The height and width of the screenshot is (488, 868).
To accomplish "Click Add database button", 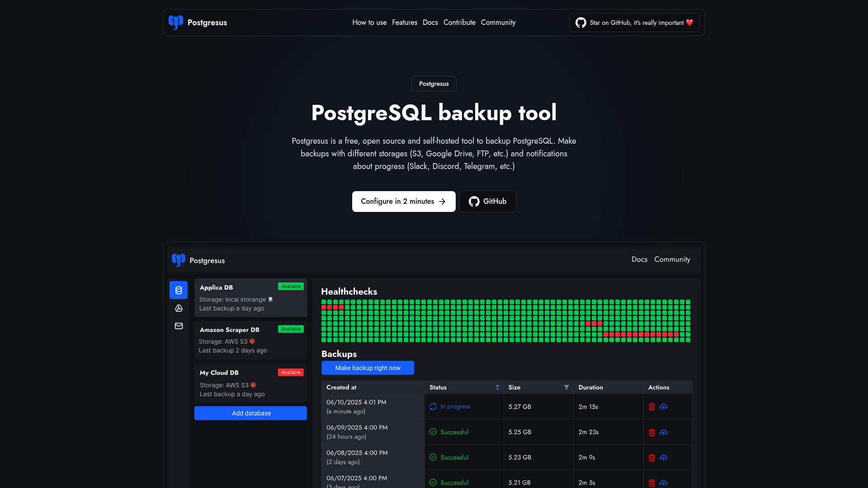I will [x=250, y=413].
